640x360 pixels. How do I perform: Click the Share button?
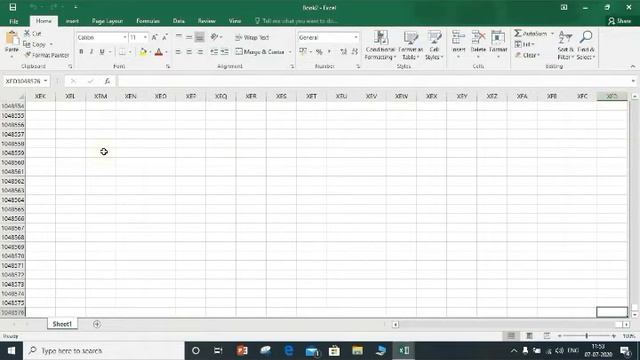tap(620, 21)
